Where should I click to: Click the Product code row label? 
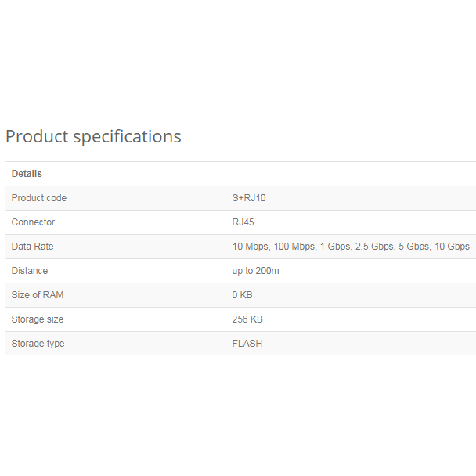[x=39, y=198]
